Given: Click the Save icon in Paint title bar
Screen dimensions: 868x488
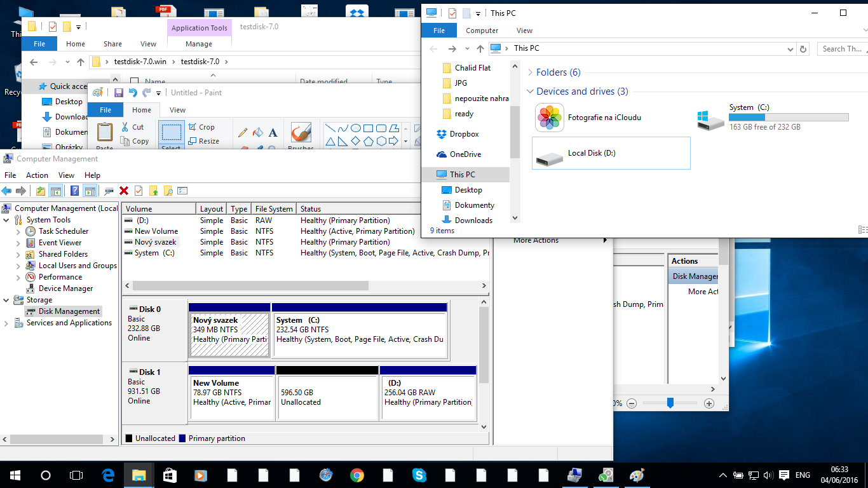Looking at the screenshot, I should point(119,93).
